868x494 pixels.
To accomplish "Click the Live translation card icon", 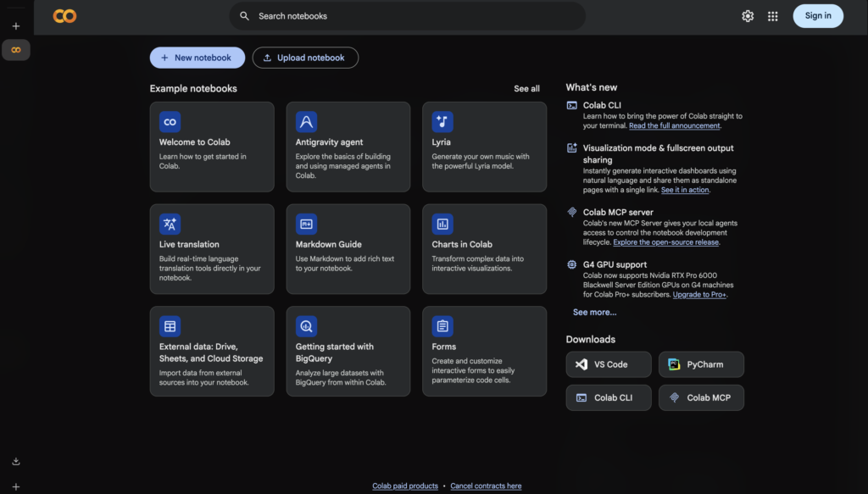I will 170,224.
